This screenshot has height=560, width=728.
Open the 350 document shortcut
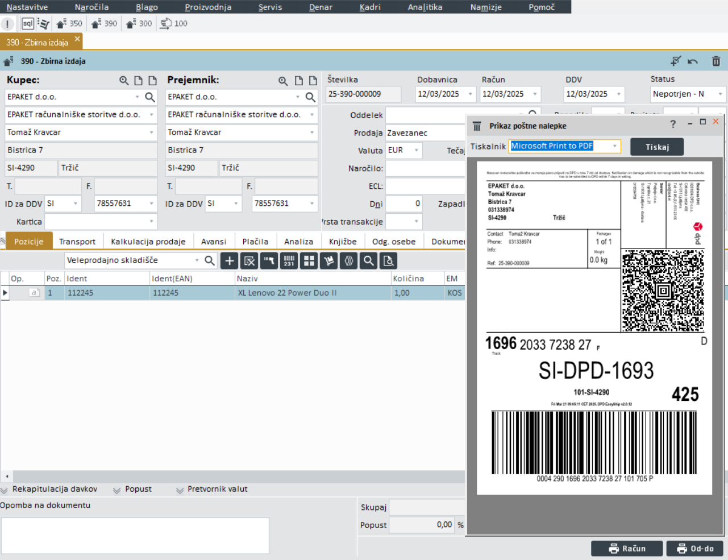[69, 23]
